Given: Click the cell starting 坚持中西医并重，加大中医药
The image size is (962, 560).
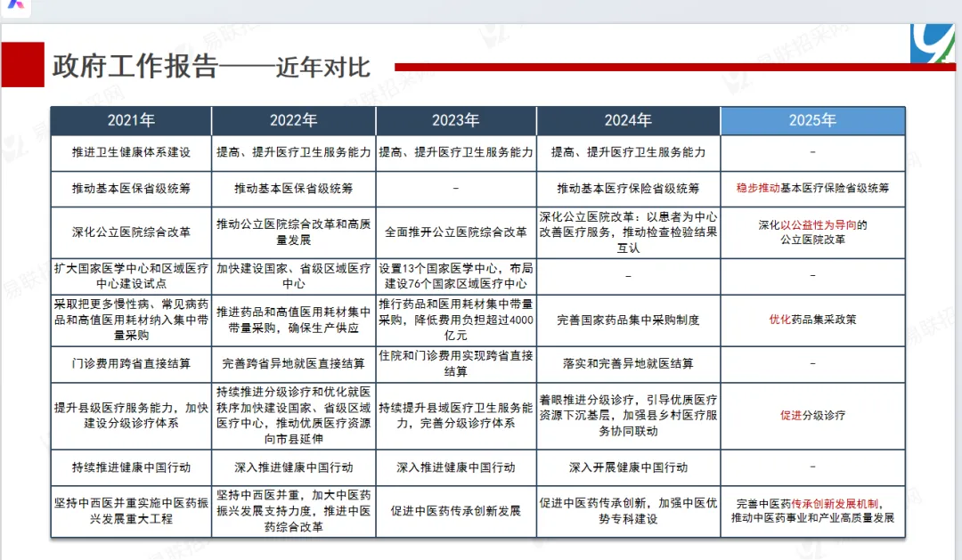Looking at the screenshot, I should click(x=293, y=512).
